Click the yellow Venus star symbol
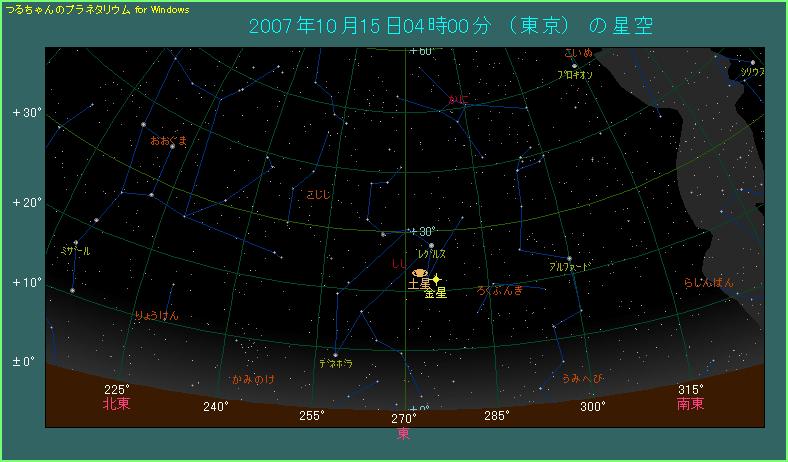This screenshot has height=462, width=788. (x=436, y=279)
